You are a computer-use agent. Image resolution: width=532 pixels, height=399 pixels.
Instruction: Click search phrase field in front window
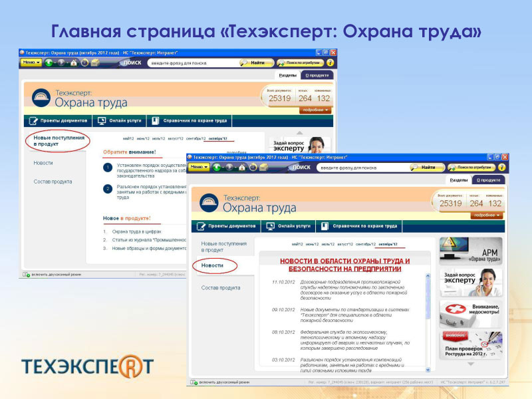363,168
